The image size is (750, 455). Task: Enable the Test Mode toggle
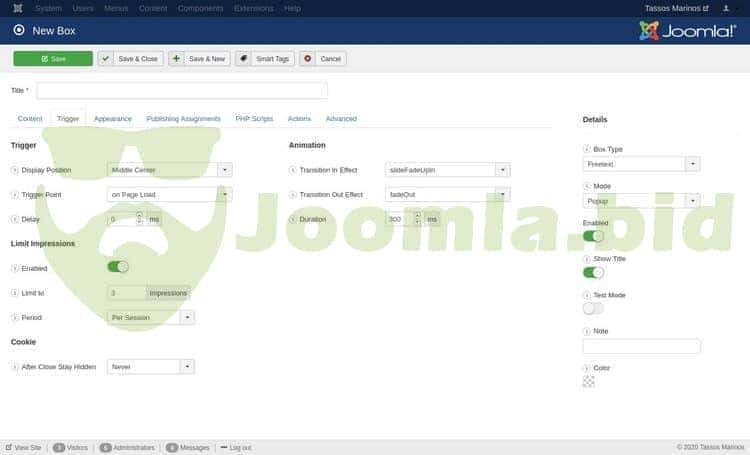click(x=593, y=308)
